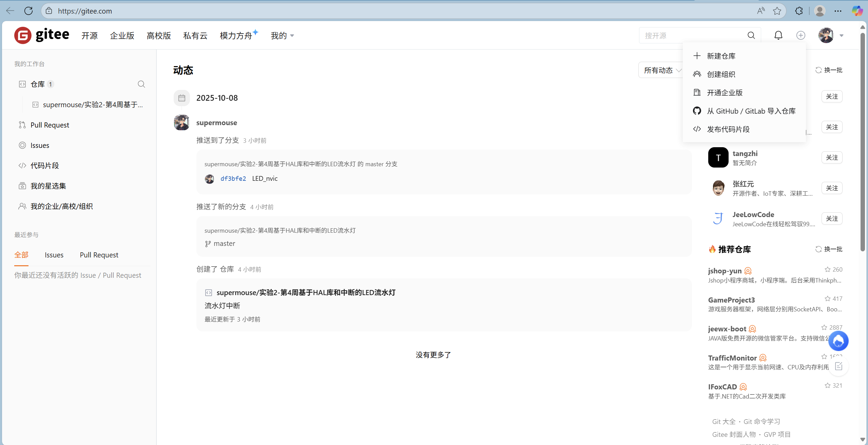
Task: Open the TrafficMonitor repository link
Action: pyautogui.click(x=732, y=358)
